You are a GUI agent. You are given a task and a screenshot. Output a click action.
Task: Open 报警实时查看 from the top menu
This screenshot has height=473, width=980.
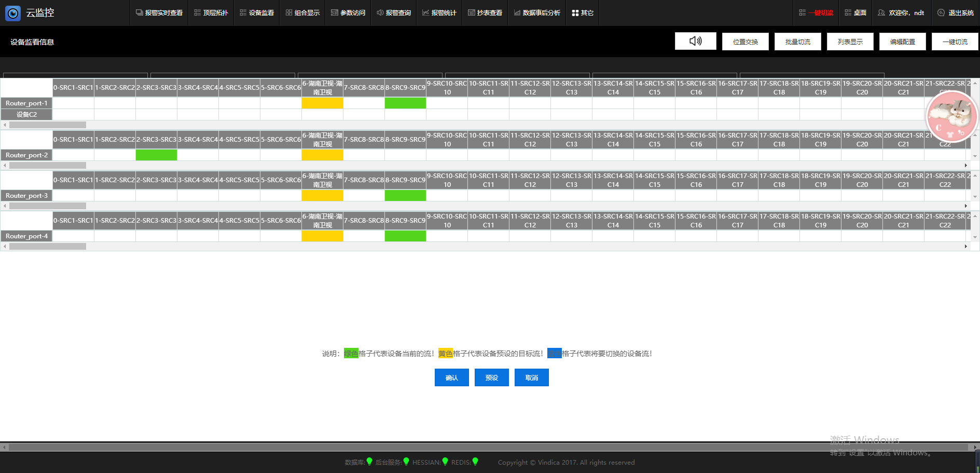coord(159,13)
